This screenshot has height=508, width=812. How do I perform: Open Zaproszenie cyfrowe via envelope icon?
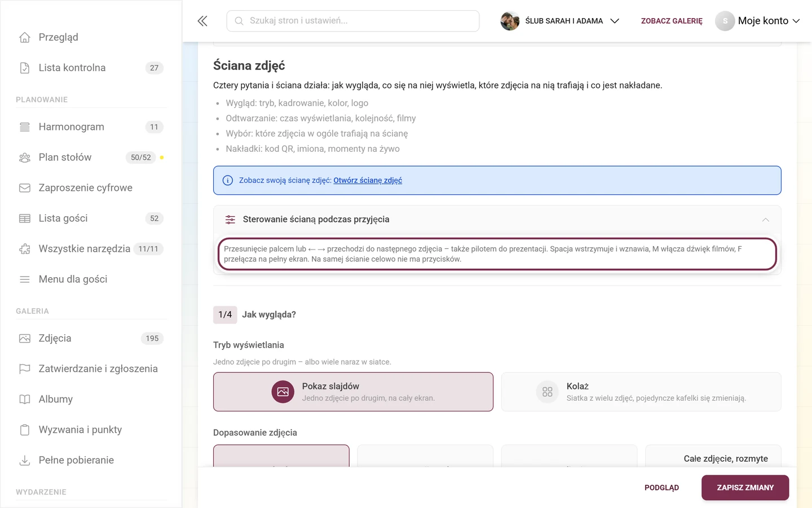25,188
